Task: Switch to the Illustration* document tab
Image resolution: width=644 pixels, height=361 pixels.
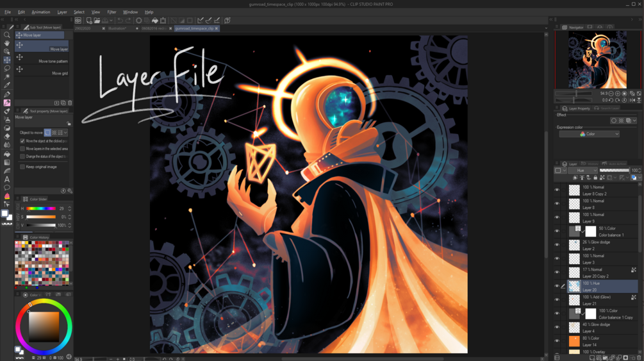Action: tap(117, 28)
